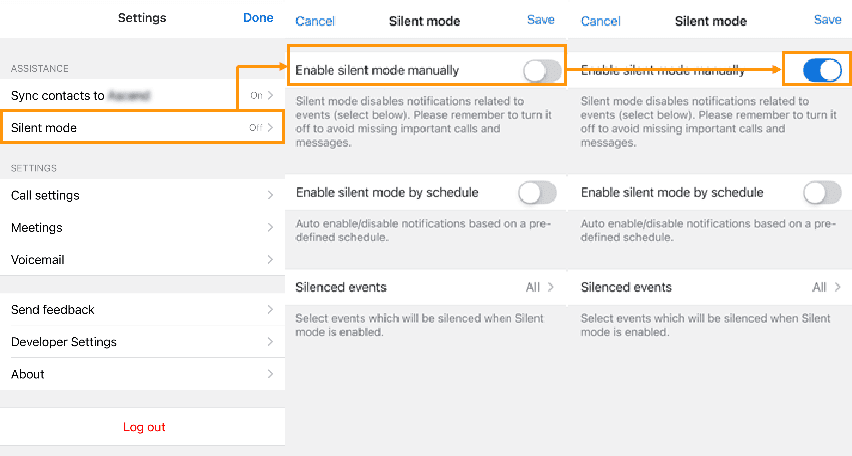Open Send feedback chevron
Viewport: 852px width, 456px height.
pos(270,310)
